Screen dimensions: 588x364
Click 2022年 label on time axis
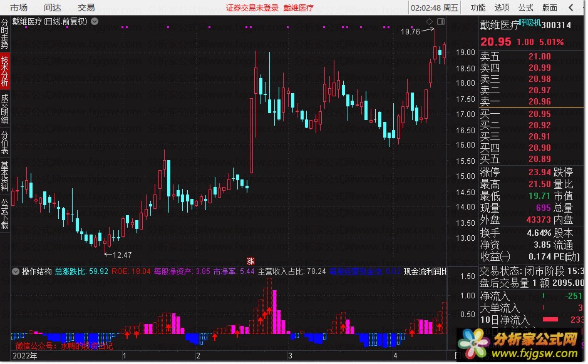(25, 356)
